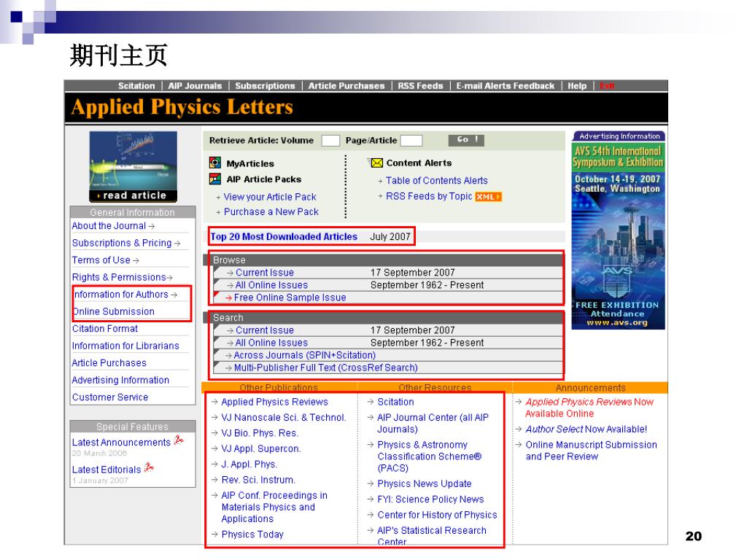Open Help in the top navigation
This screenshot has width=747, height=560.
click(x=577, y=86)
